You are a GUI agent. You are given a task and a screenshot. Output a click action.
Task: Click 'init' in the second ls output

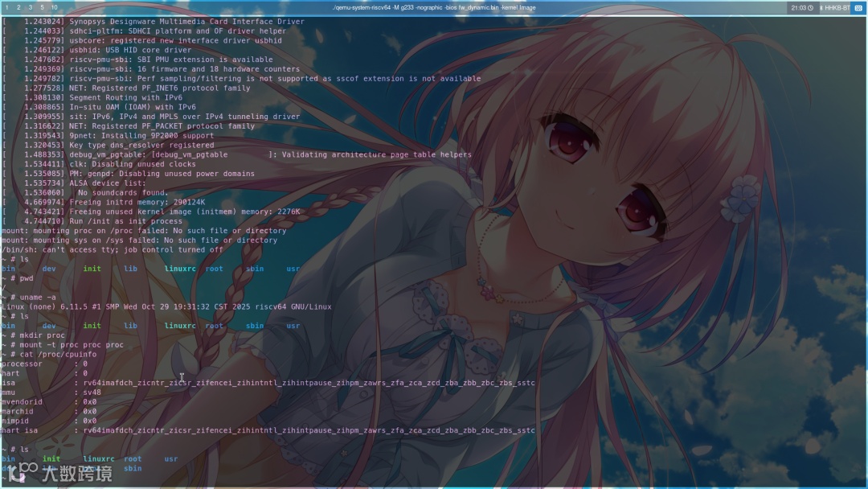(x=92, y=326)
